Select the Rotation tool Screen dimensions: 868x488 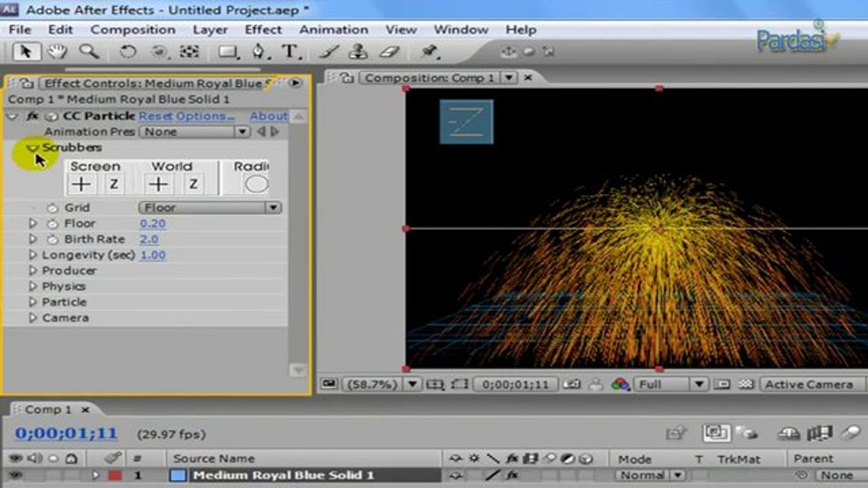(127, 52)
